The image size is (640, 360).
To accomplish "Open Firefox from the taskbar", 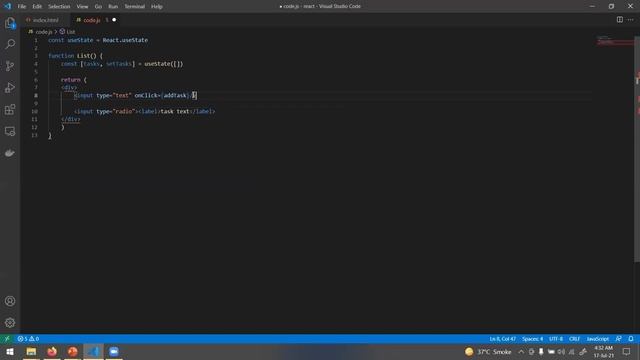I will pos(52,352).
